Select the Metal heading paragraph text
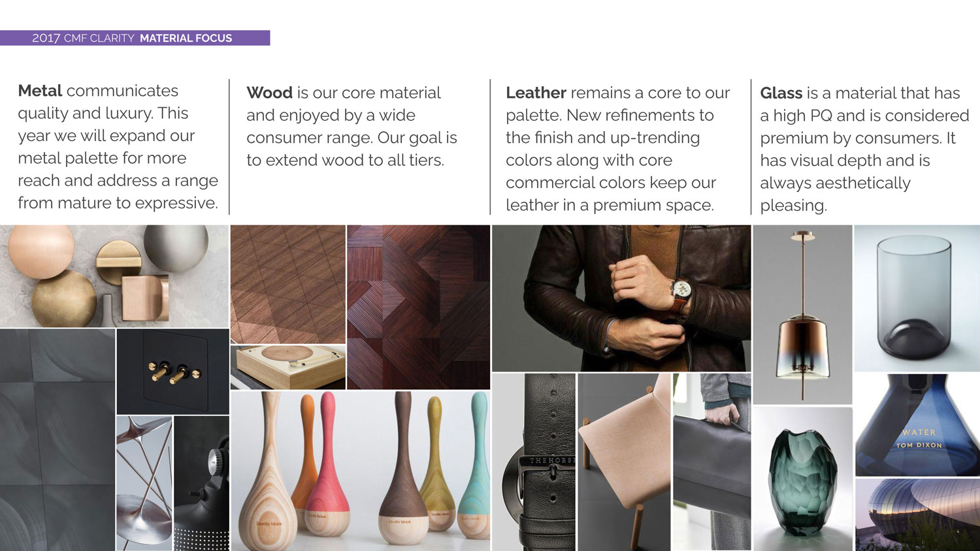This screenshot has height=551, width=980. 118,147
